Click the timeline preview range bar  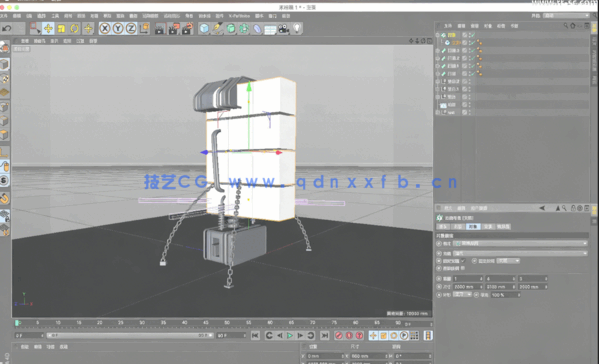click(x=130, y=335)
